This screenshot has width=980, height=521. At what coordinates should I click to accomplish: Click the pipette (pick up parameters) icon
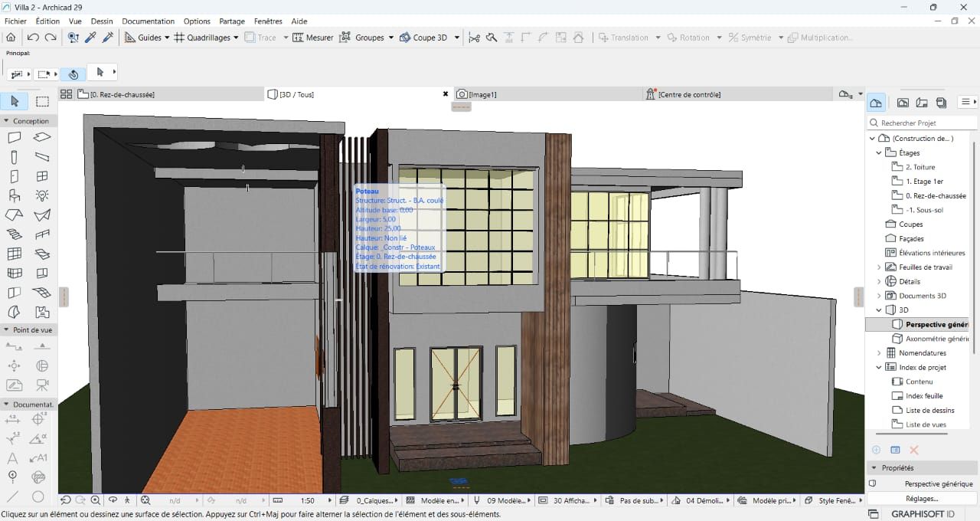[90, 38]
